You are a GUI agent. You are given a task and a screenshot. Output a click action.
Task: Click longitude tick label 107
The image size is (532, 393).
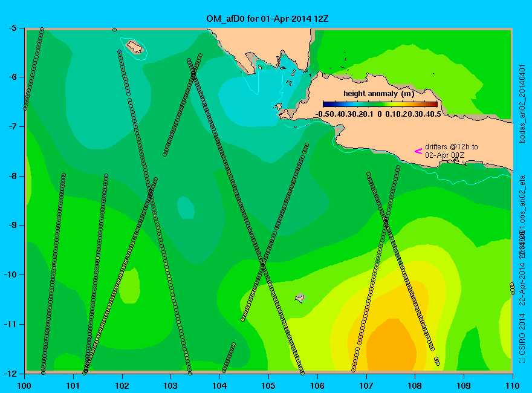(366, 386)
